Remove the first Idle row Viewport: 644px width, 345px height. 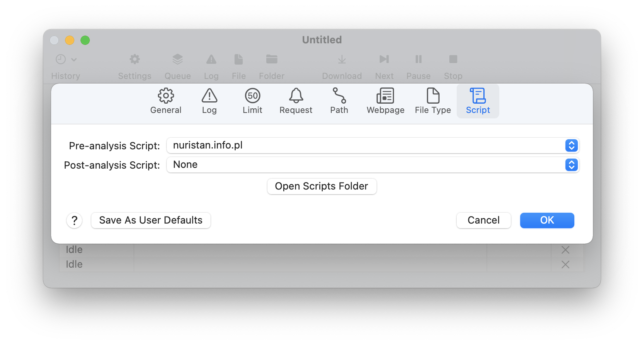tap(565, 250)
